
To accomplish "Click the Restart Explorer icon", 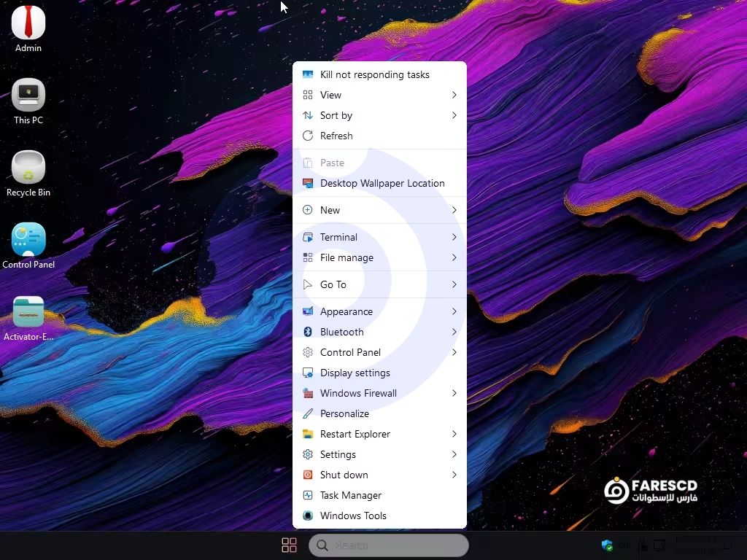I will click(x=309, y=434).
